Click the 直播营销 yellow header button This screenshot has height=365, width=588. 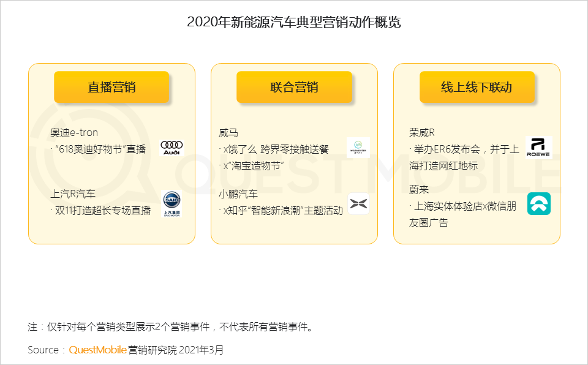(x=111, y=87)
